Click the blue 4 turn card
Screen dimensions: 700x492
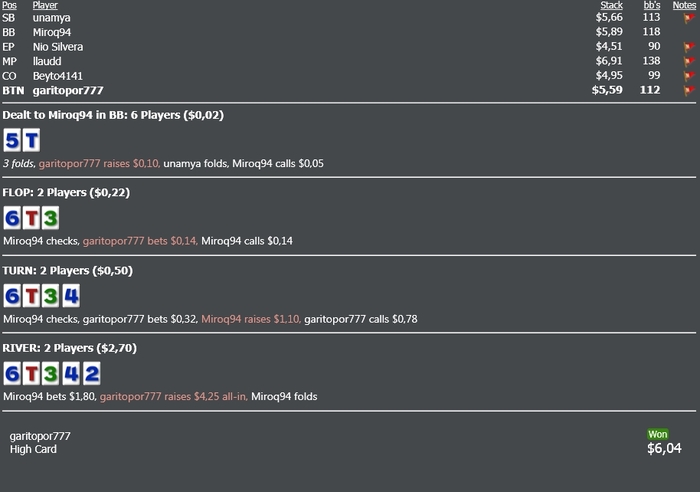pyautogui.click(x=71, y=296)
